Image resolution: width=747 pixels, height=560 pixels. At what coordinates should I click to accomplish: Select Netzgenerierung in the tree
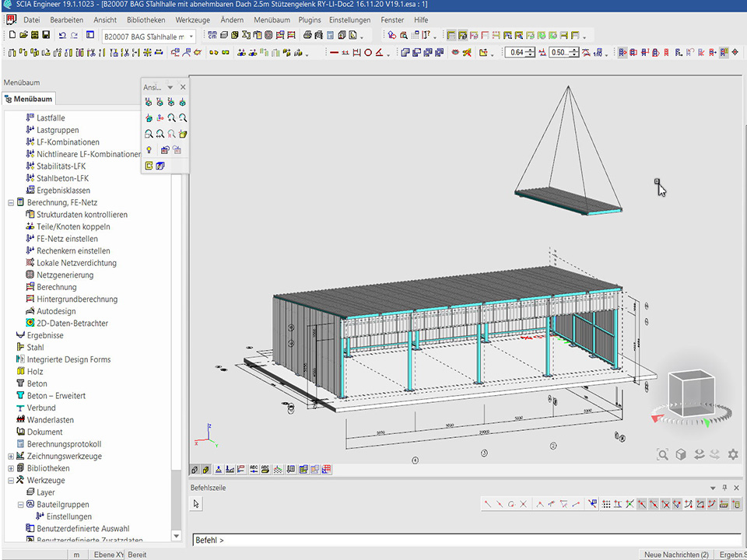65,275
